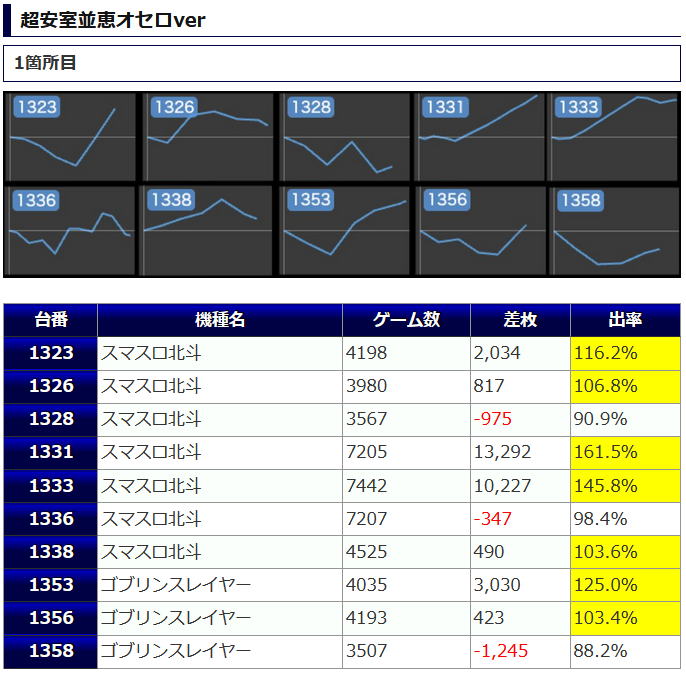The height and width of the screenshot is (673, 686).
Task: Click game count 3980
Action: coord(367,386)
